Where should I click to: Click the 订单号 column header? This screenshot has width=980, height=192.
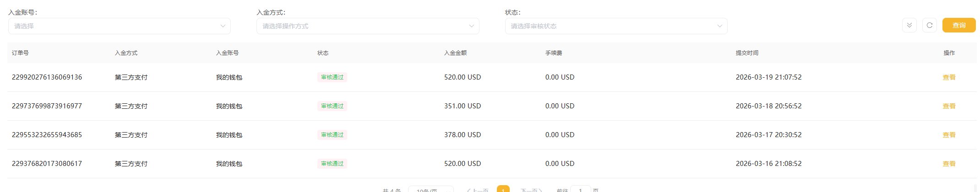click(20, 53)
